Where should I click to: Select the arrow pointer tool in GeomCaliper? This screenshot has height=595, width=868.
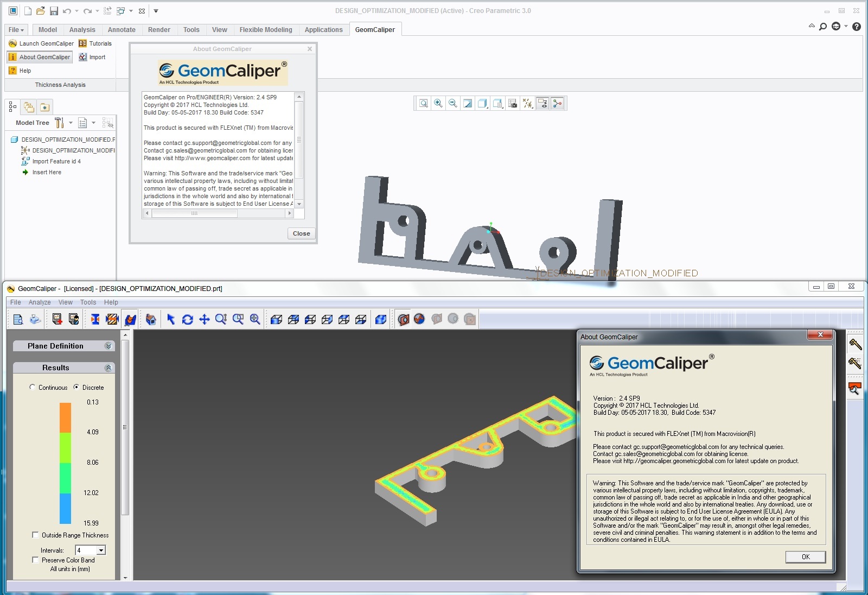(x=170, y=319)
